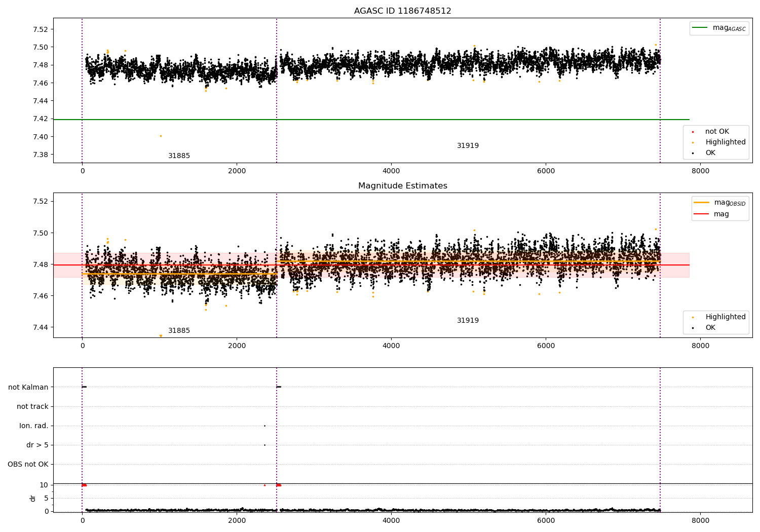The height and width of the screenshot is (532, 760).
Task: Click the 'Ion. rad.' axis label
Action: (34, 426)
